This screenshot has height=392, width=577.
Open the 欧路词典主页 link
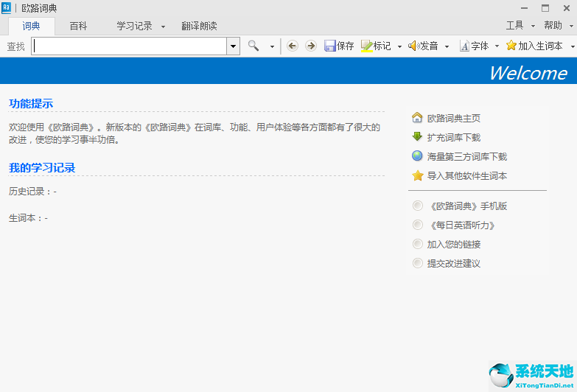[454, 118]
